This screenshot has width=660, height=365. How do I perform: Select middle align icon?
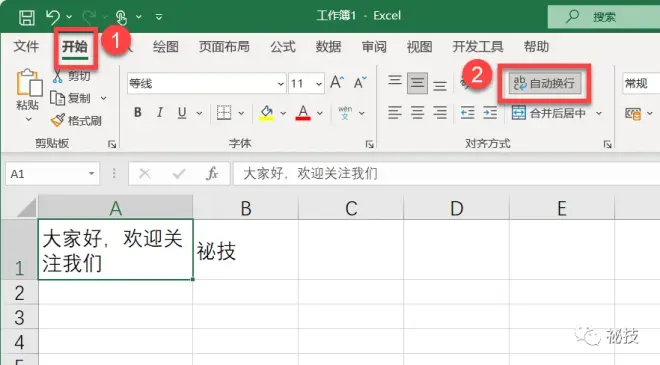click(418, 83)
